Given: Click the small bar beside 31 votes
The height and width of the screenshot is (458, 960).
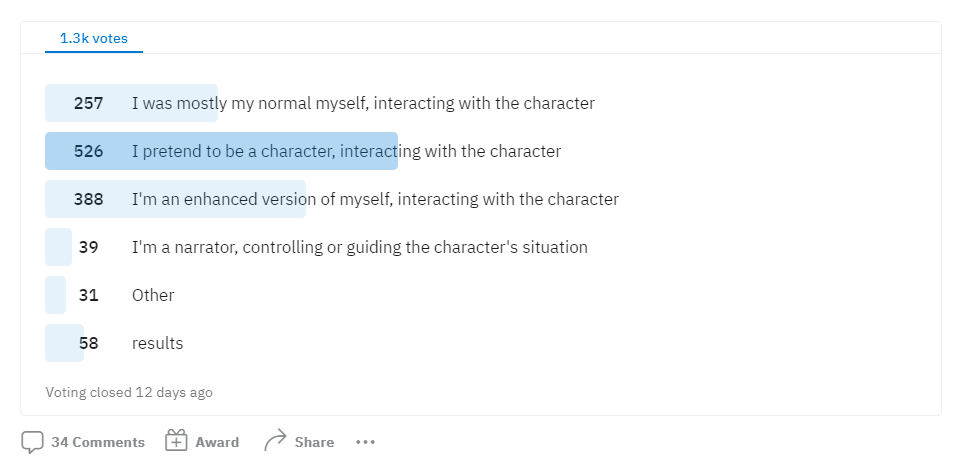Looking at the screenshot, I should pyautogui.click(x=55, y=295).
